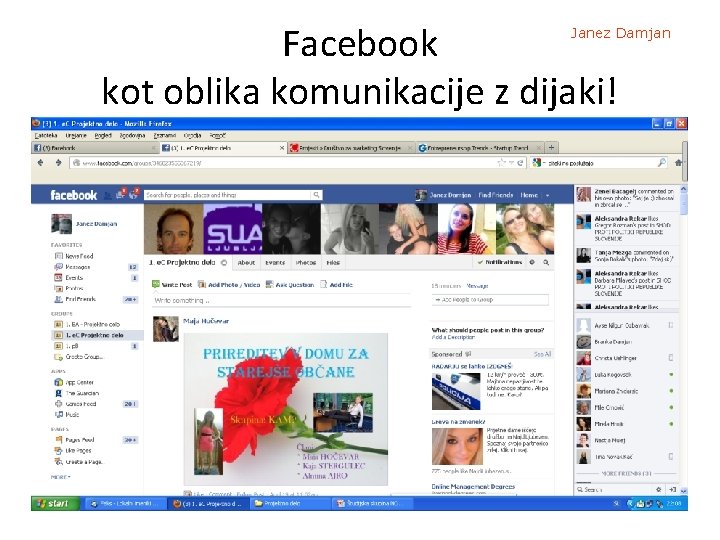The width and height of the screenshot is (720, 540).
Task: Click Janez Damjan name in top bar
Action: point(450,195)
